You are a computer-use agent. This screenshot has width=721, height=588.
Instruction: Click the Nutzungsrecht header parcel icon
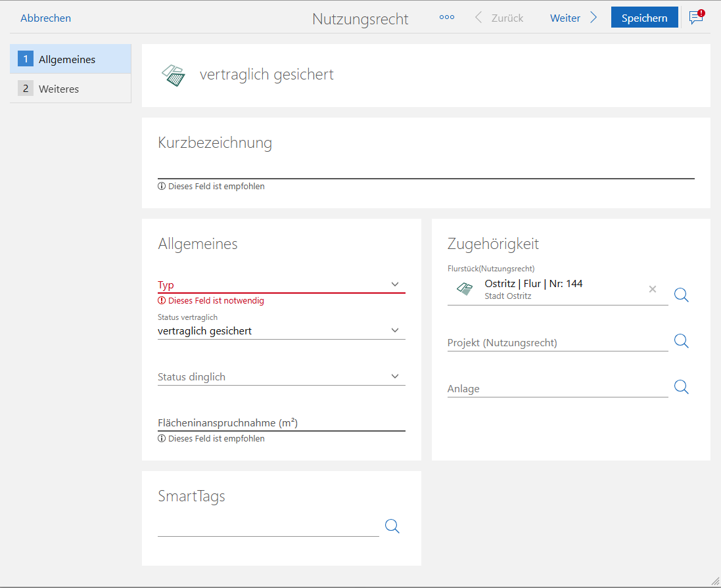(174, 76)
